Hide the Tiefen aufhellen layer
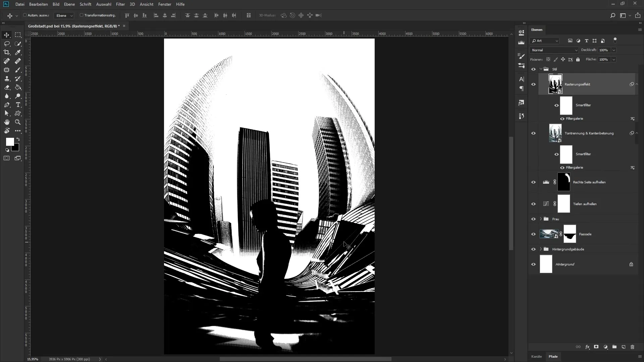 coord(533,204)
